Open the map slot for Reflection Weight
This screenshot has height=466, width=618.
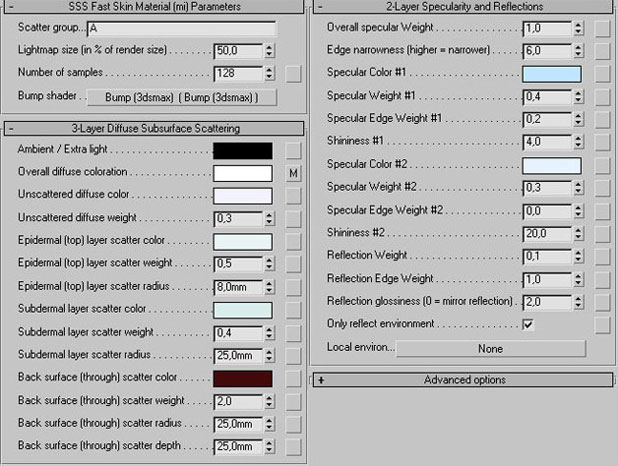click(x=602, y=257)
